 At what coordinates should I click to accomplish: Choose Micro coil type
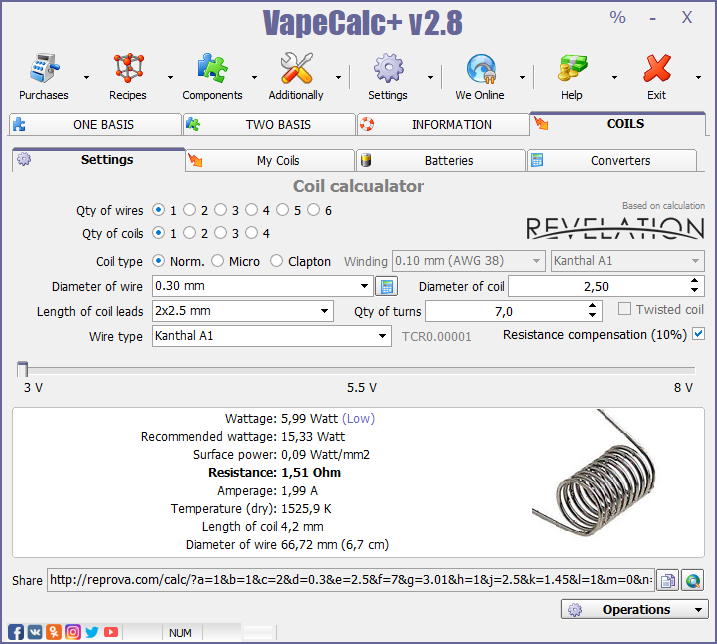pyautogui.click(x=217, y=261)
